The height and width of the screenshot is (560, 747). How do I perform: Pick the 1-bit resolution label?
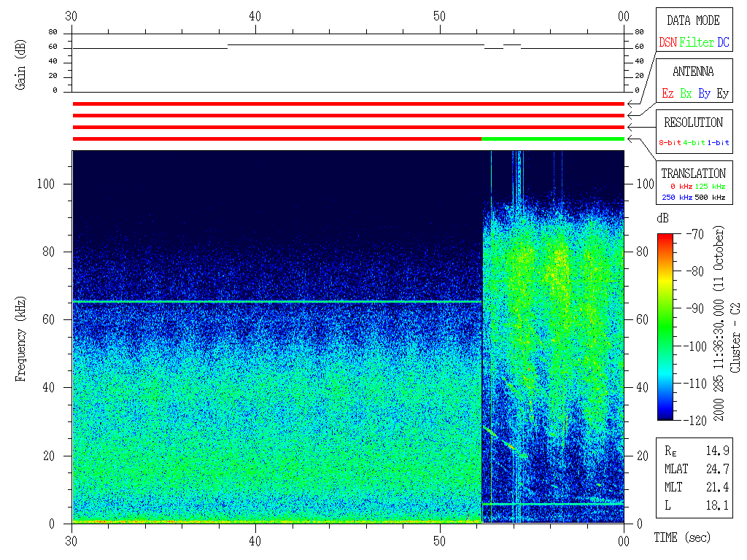click(718, 143)
